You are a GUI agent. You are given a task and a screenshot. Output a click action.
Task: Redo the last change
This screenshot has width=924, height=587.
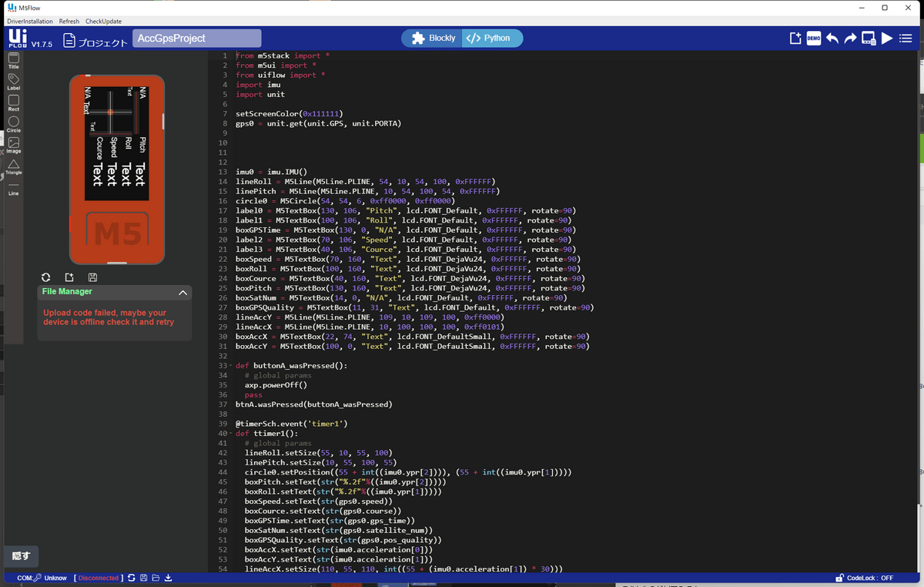(x=850, y=39)
